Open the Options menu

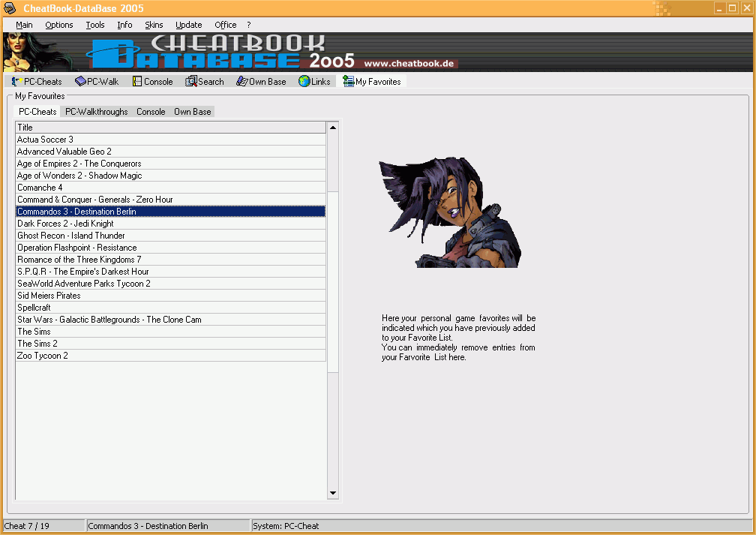click(x=59, y=25)
